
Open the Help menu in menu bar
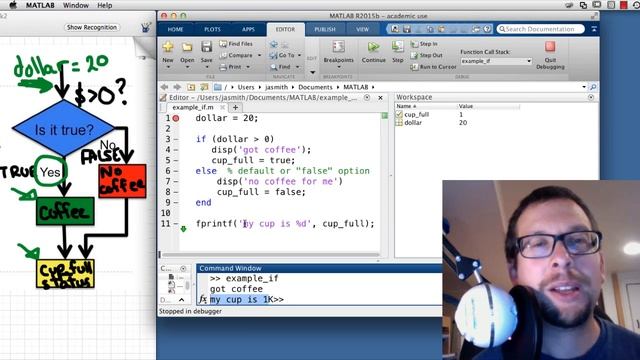[x=104, y=5]
